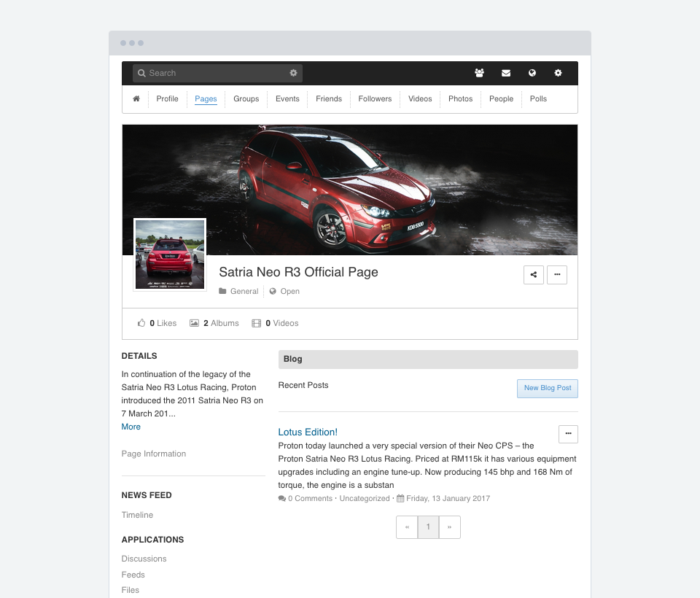Open the Photos tab

(460, 99)
